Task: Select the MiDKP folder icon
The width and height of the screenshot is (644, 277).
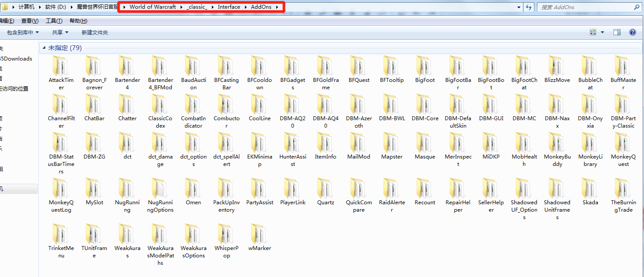Action: (491, 142)
